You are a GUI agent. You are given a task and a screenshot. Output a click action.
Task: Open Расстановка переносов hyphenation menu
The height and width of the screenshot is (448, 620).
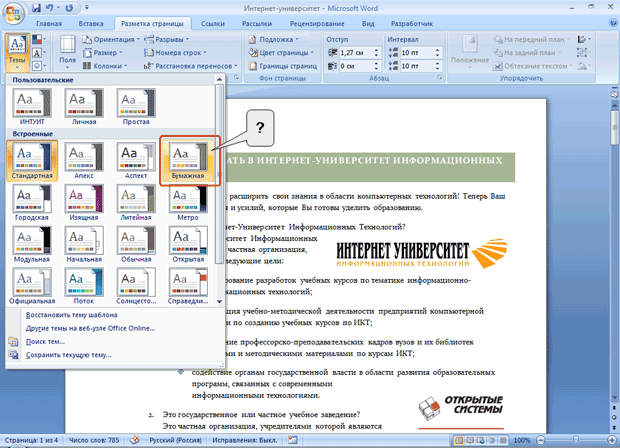pyautogui.click(x=191, y=66)
